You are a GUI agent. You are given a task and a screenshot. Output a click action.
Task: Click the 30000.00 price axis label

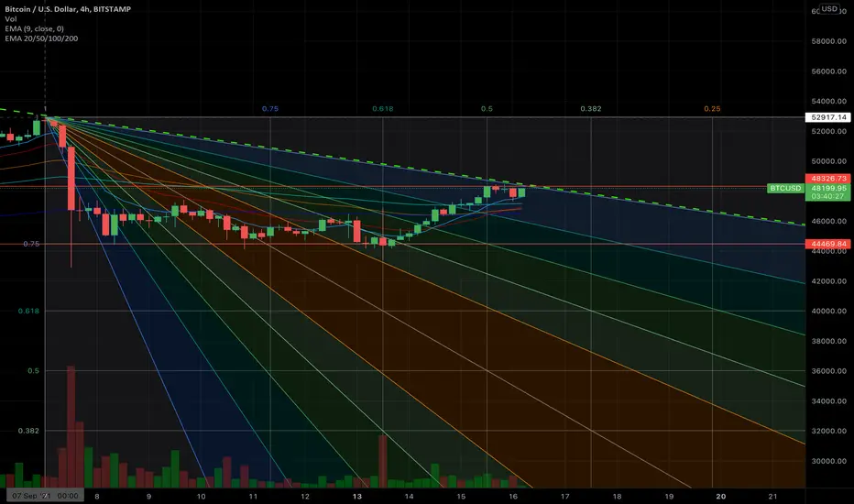(828, 461)
